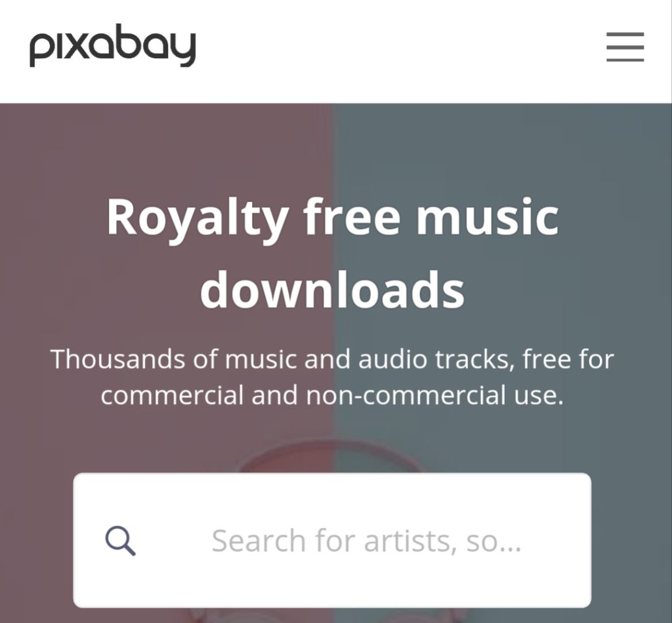
Task: Open the hamburger navigation menu
Action: [x=625, y=47]
